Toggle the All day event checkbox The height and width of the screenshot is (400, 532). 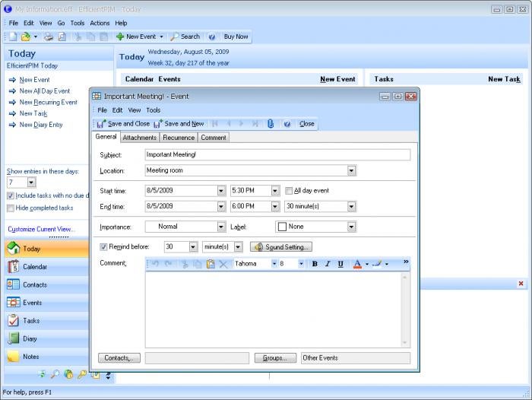288,191
